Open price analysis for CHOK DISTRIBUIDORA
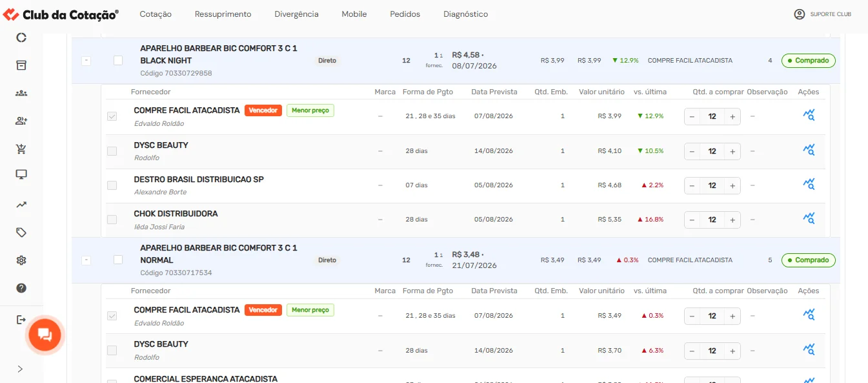The width and height of the screenshot is (868, 383). (809, 219)
